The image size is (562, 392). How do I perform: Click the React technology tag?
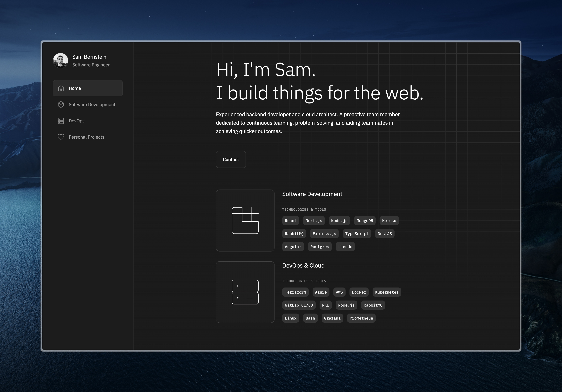290,221
